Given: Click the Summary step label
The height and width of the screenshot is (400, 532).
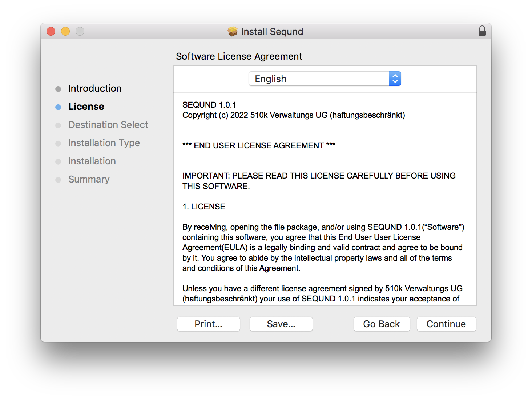Looking at the screenshot, I should click(89, 179).
